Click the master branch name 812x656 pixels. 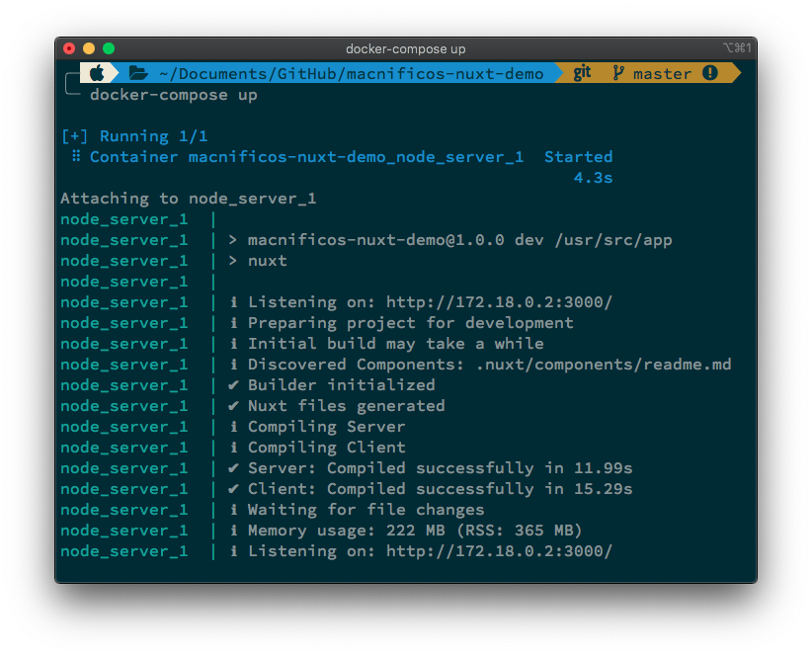coord(662,74)
